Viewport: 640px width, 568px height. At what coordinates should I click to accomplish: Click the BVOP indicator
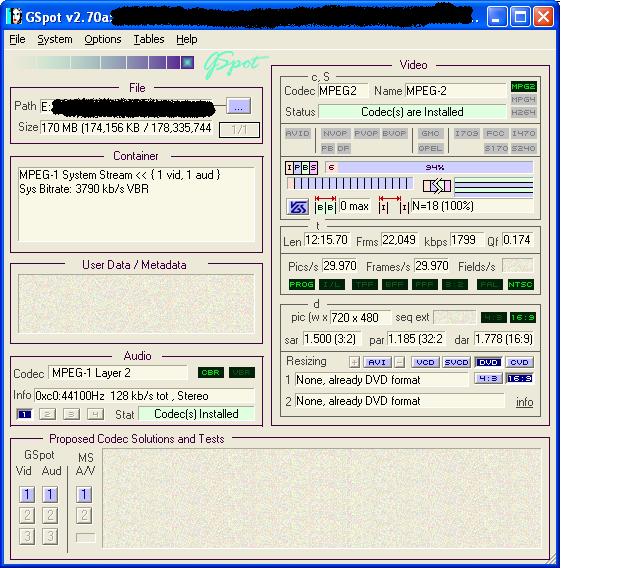click(x=394, y=133)
